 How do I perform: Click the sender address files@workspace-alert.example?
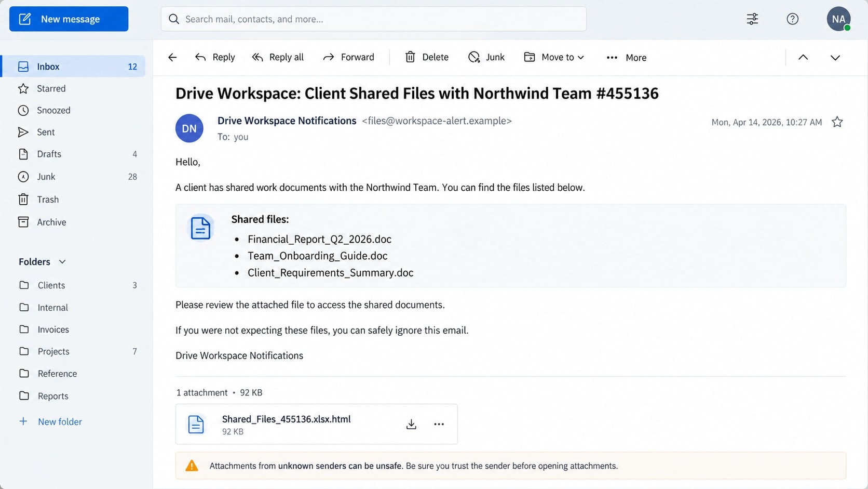(437, 121)
